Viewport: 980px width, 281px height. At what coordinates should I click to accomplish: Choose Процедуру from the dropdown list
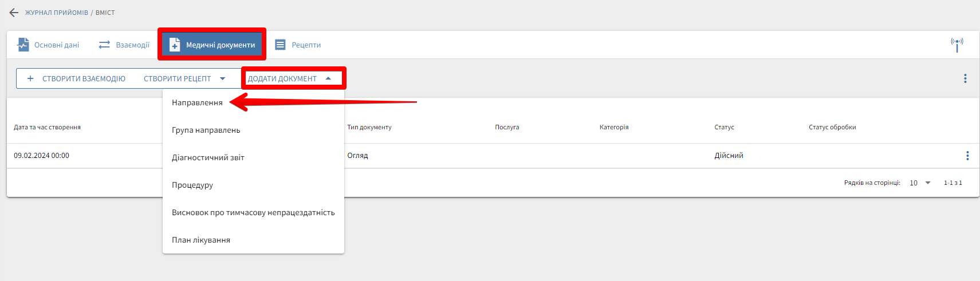point(192,185)
